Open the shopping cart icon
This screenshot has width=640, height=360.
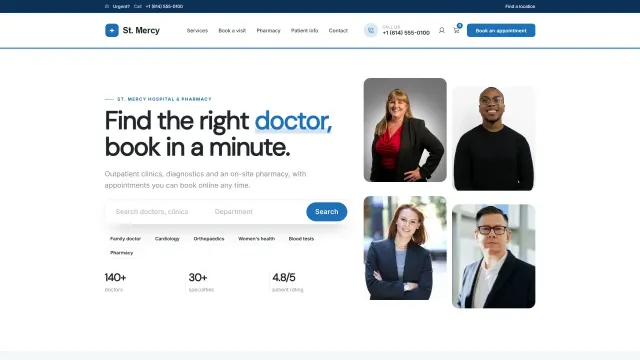point(456,30)
